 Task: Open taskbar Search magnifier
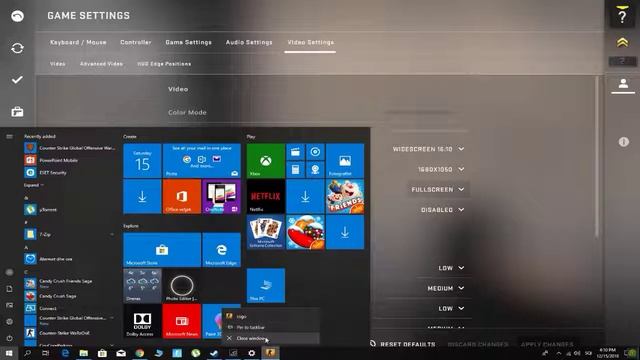click(27, 353)
